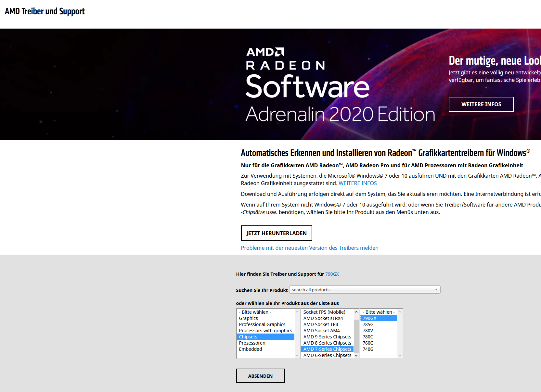Viewport: 541px width, 392px height.
Task: Click the JETZT HERUNTERLADEN button
Action: tap(277, 233)
